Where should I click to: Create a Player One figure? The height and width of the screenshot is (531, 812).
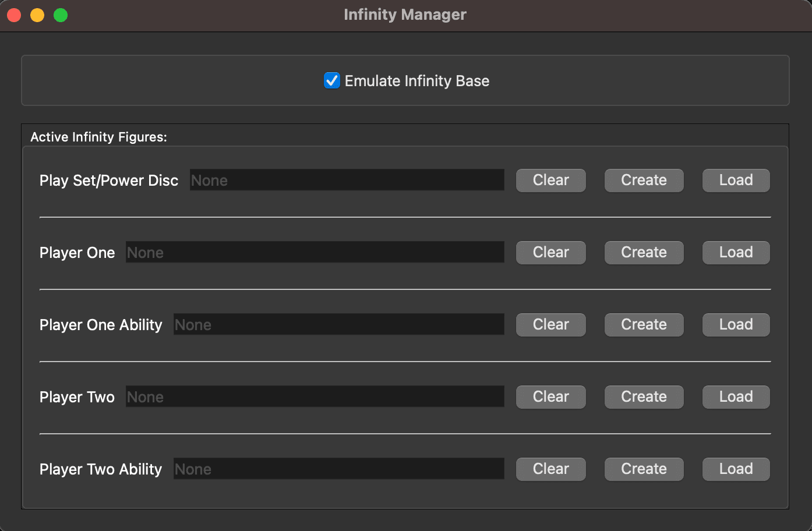coord(644,253)
